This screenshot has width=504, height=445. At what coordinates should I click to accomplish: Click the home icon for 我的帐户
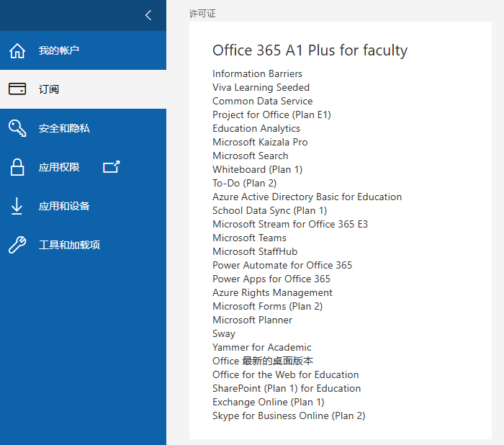coord(17,50)
